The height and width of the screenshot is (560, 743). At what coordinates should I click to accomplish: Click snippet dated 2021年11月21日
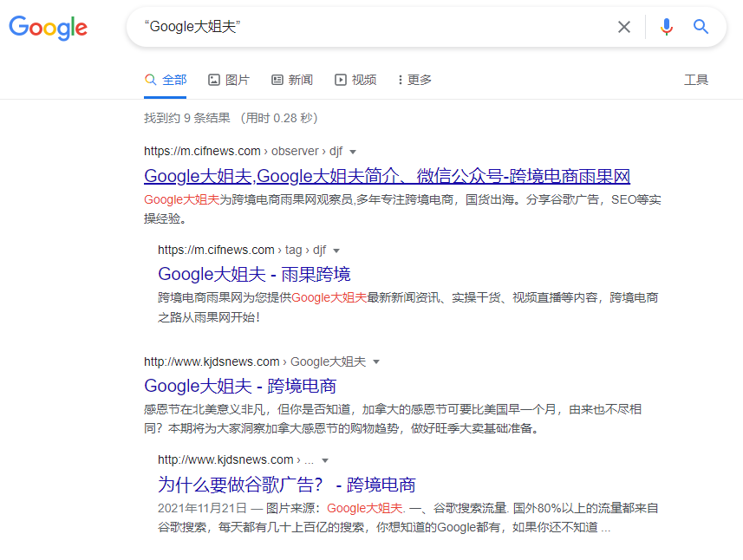tap(408, 518)
